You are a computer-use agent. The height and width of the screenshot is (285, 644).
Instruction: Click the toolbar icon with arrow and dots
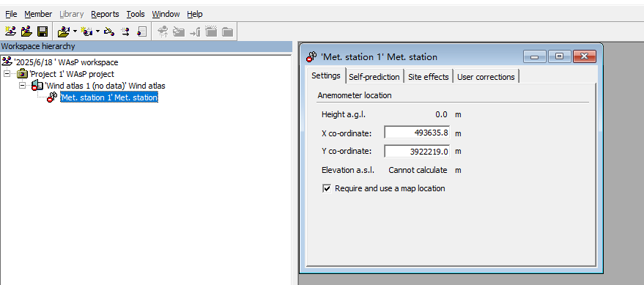pos(125,32)
